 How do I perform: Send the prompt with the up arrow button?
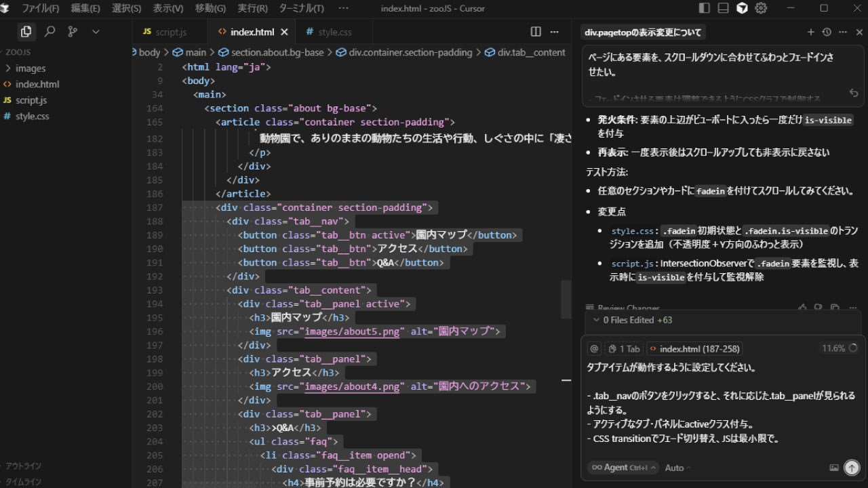tap(852, 468)
